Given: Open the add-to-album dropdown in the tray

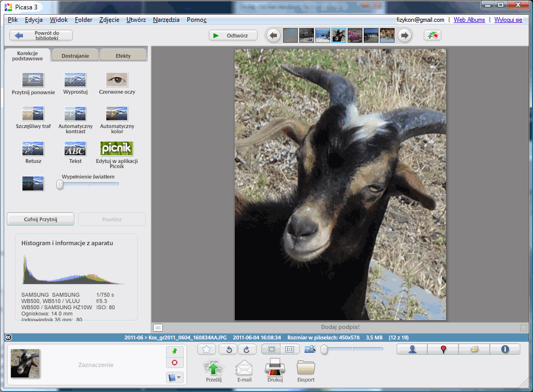Looking at the screenshot, I should tap(175, 377).
